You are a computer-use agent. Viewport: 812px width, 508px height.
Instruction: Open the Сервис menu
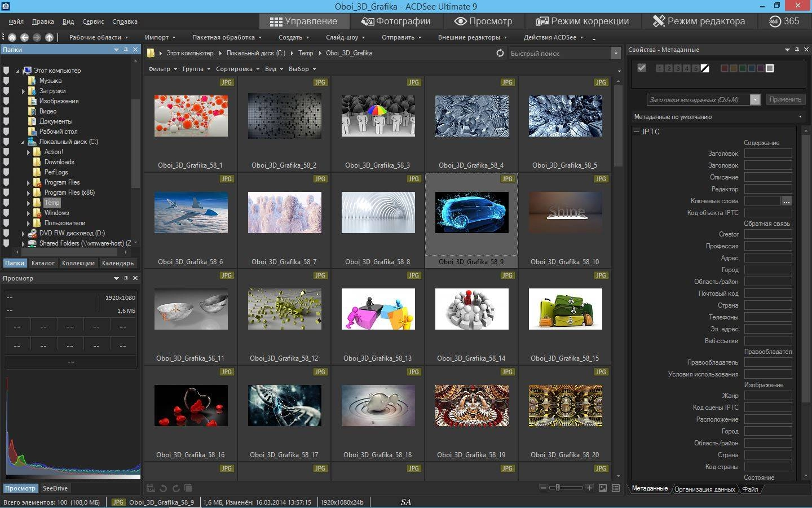coord(93,21)
